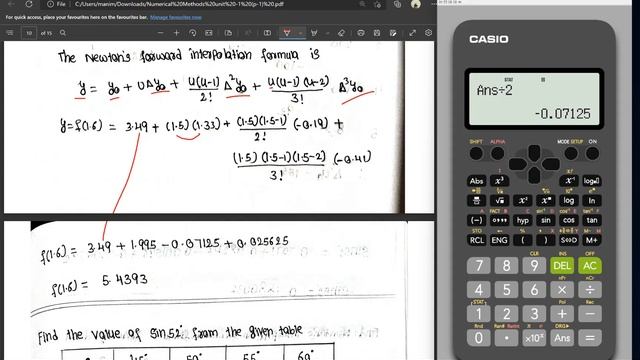The height and width of the screenshot is (360, 640).
Task: Tap the calculator square root key
Action: point(499,200)
